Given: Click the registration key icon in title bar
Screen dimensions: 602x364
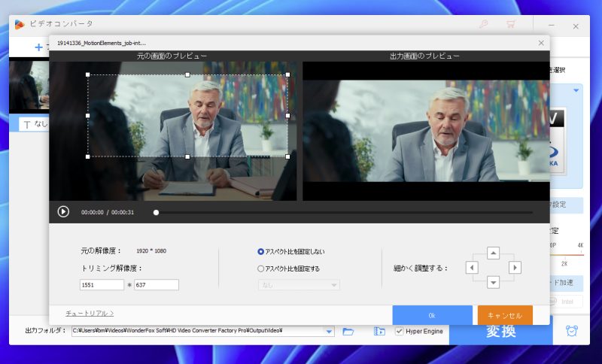Looking at the screenshot, I should [x=484, y=24].
